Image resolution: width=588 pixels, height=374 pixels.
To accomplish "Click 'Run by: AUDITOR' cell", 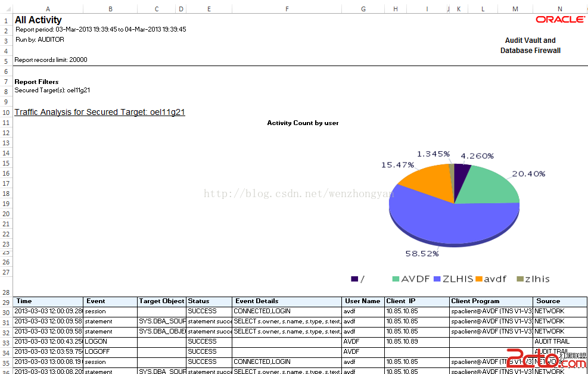I will 40,39.
